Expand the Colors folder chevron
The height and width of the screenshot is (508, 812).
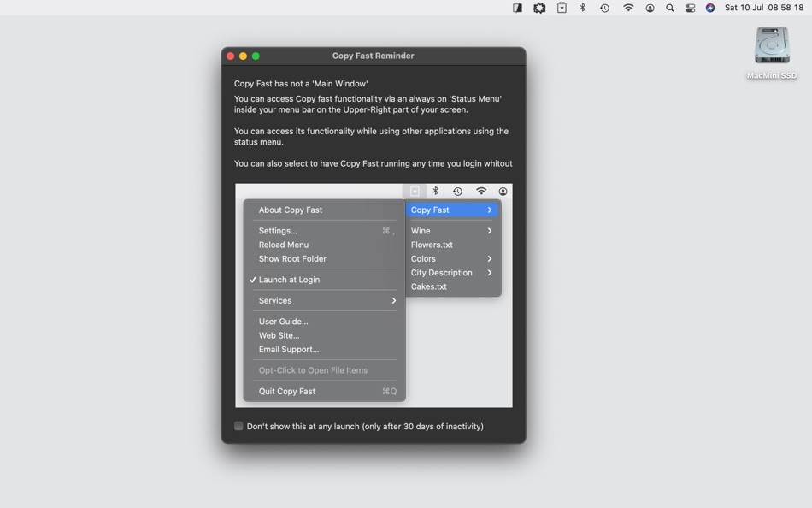490,258
